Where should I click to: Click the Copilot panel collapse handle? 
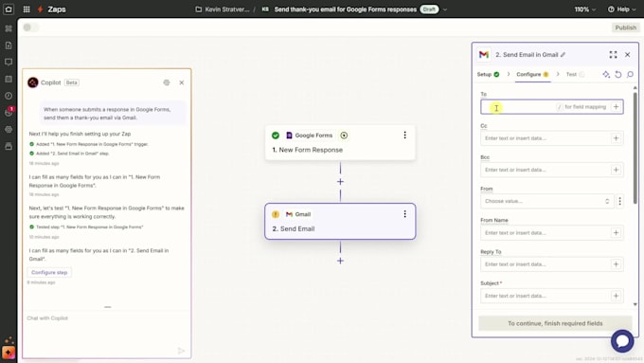(x=108, y=307)
